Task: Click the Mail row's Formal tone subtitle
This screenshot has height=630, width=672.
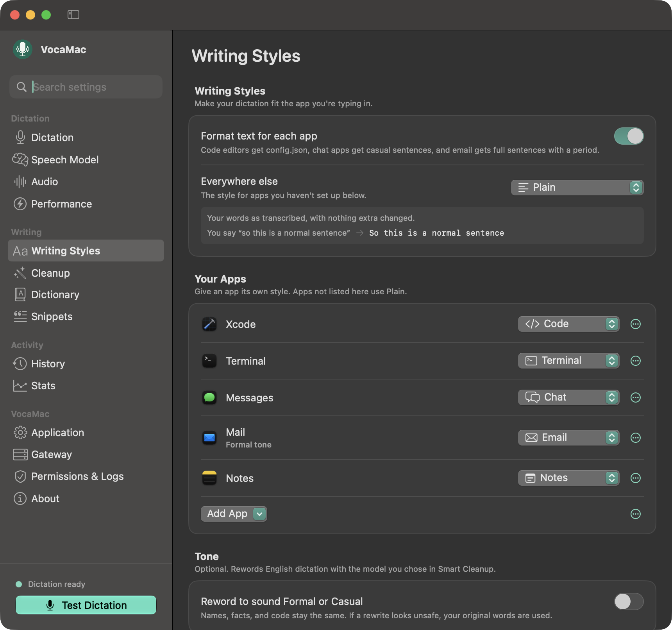Action: click(x=248, y=445)
